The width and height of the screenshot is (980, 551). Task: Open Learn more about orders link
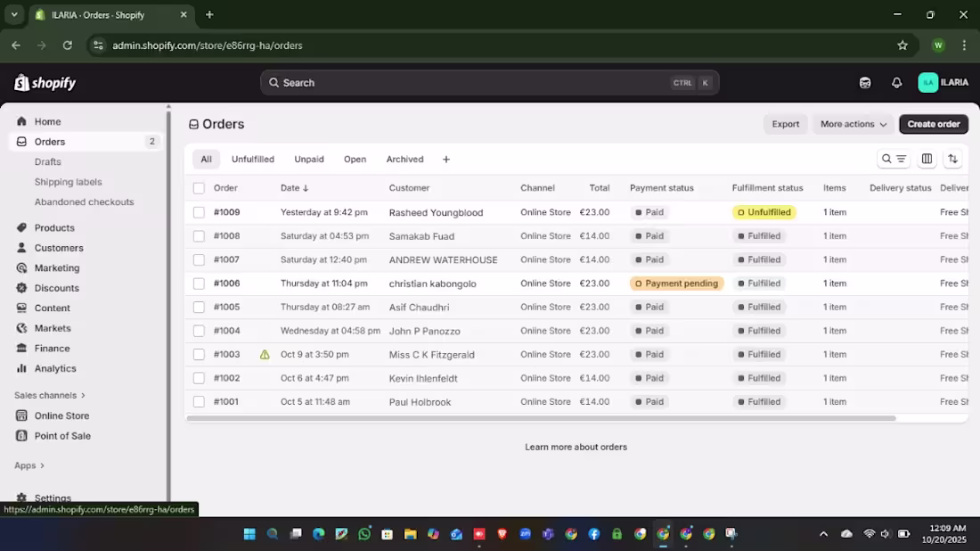coord(576,447)
